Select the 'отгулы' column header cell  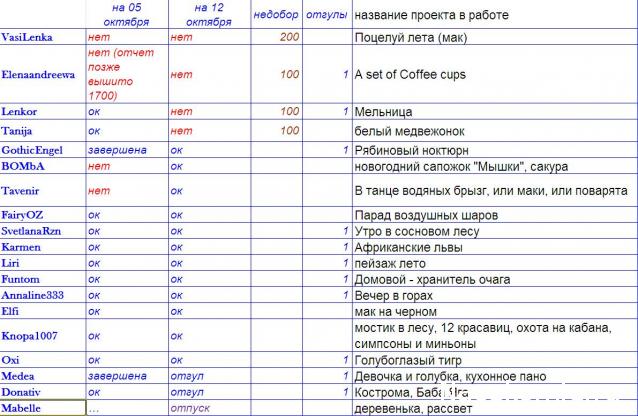coord(327,14)
